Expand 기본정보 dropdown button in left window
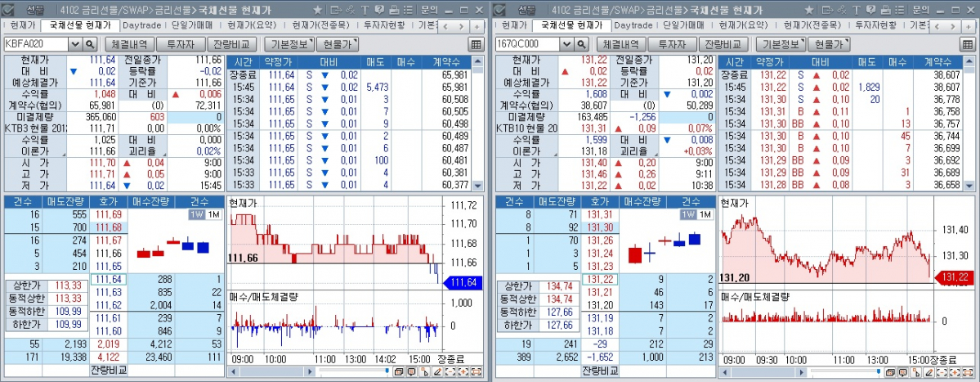Image resolution: width=980 pixels, height=382 pixels. 288,44
